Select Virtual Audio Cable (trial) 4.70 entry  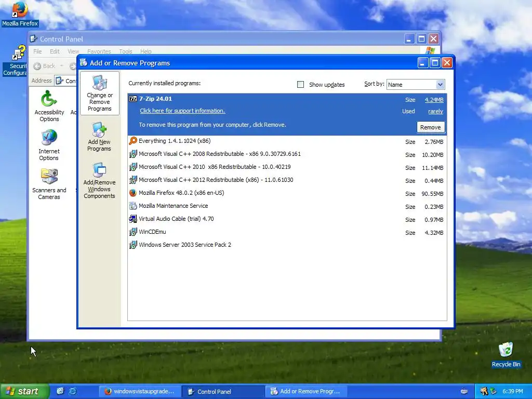tap(287, 219)
